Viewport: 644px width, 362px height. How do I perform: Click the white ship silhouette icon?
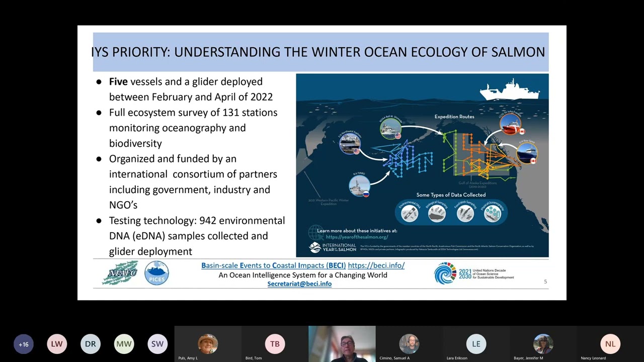click(509, 90)
